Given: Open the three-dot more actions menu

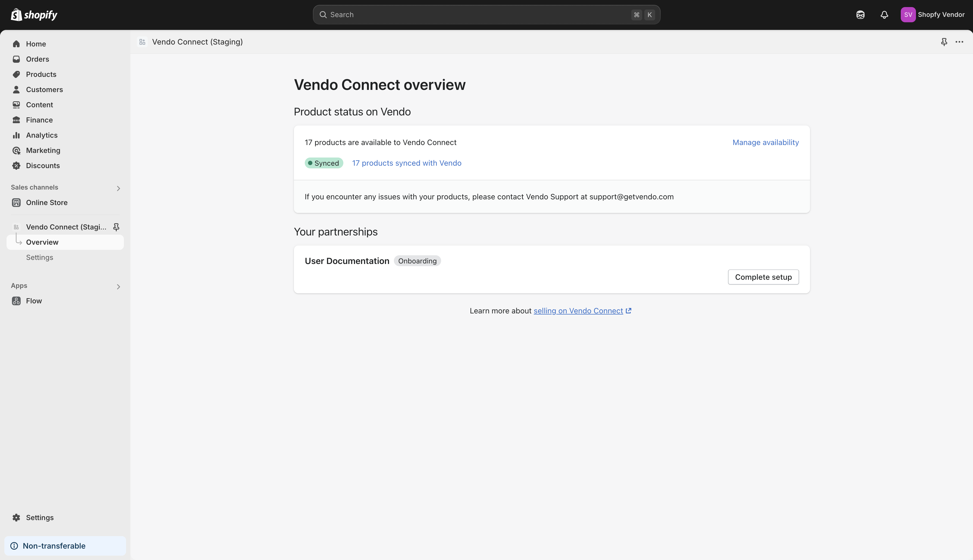Looking at the screenshot, I should click(x=959, y=42).
